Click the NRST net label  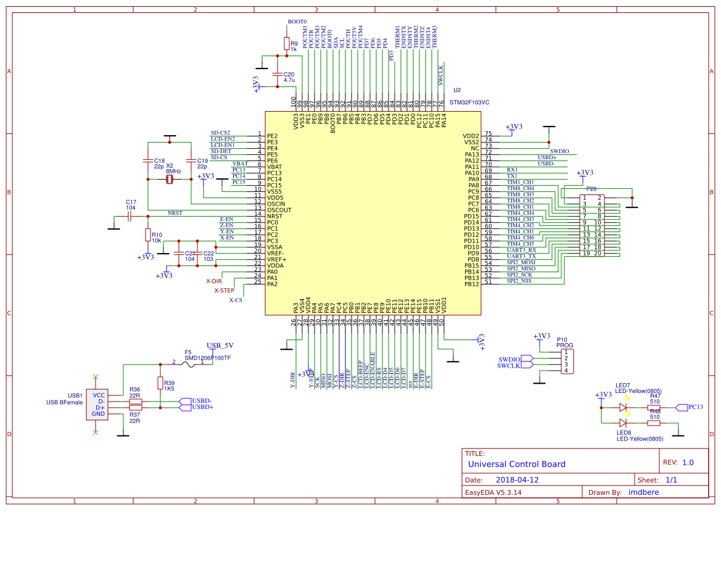176,213
